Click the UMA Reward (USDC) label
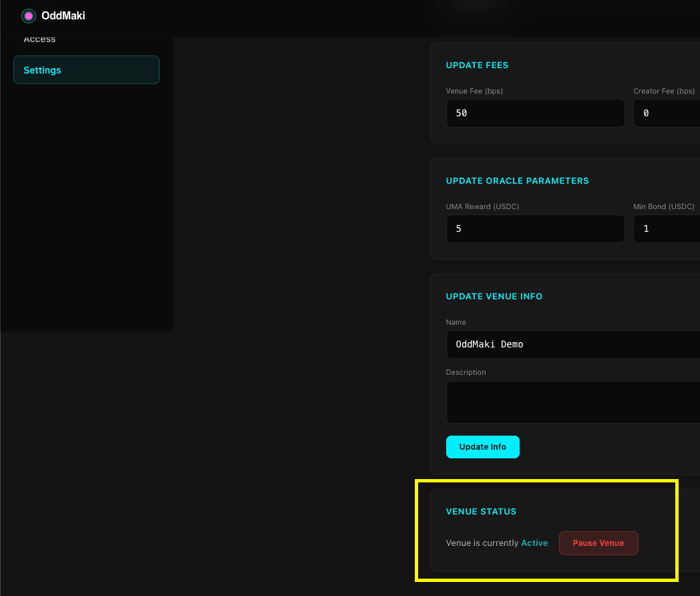This screenshot has width=700, height=596. point(483,206)
